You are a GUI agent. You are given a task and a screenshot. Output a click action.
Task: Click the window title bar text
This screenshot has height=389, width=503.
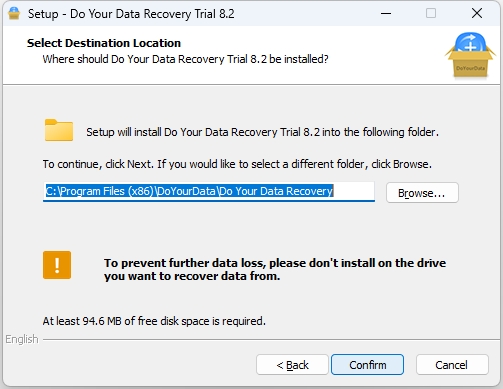click(131, 14)
